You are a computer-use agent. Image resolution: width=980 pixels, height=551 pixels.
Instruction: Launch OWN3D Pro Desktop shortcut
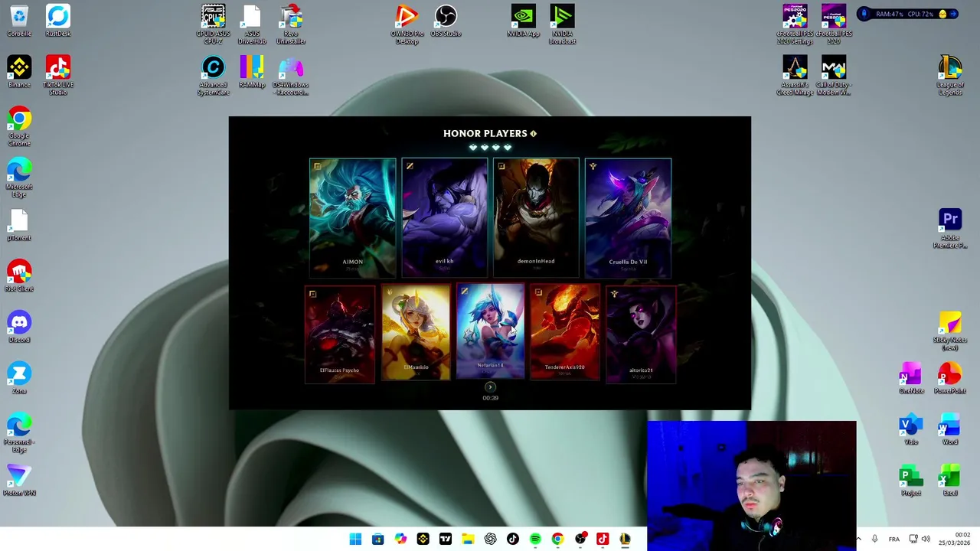(x=407, y=24)
